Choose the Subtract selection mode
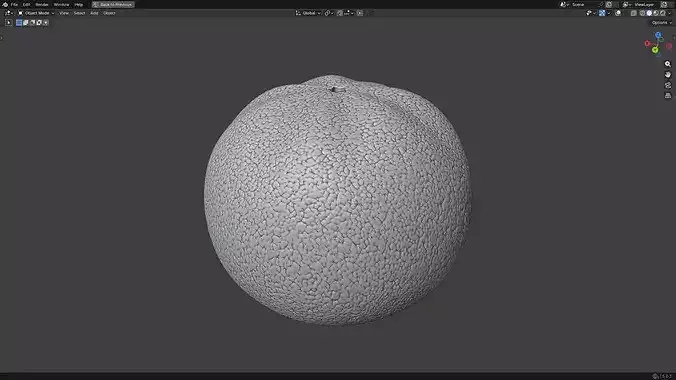 point(32,22)
